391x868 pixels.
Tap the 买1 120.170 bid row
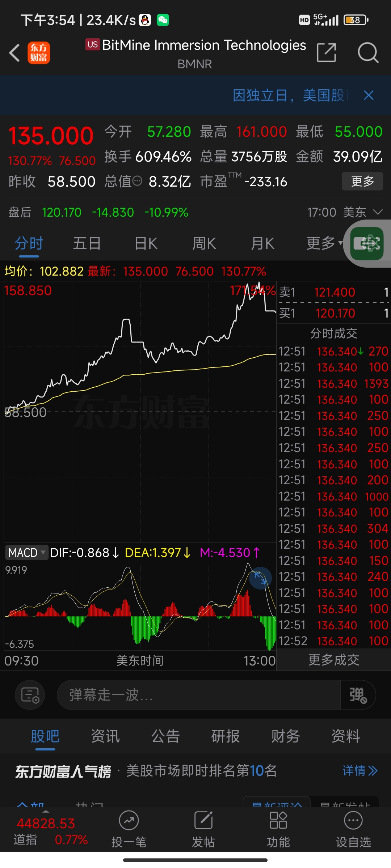pyautogui.click(x=333, y=313)
